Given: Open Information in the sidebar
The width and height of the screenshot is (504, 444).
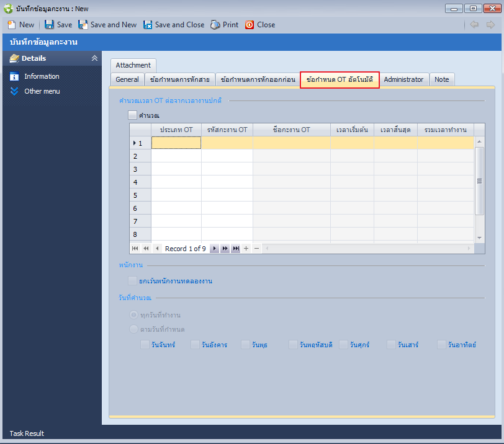Looking at the screenshot, I should point(42,76).
